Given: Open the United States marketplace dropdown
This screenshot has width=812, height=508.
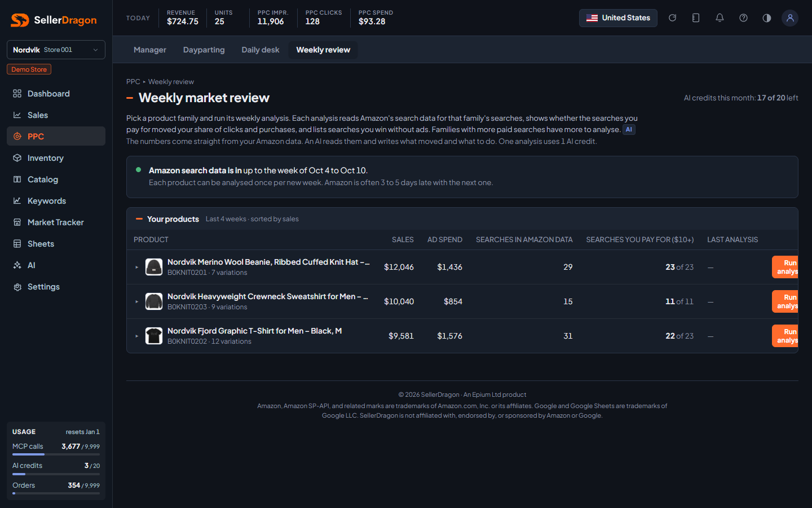Looking at the screenshot, I should pos(618,18).
